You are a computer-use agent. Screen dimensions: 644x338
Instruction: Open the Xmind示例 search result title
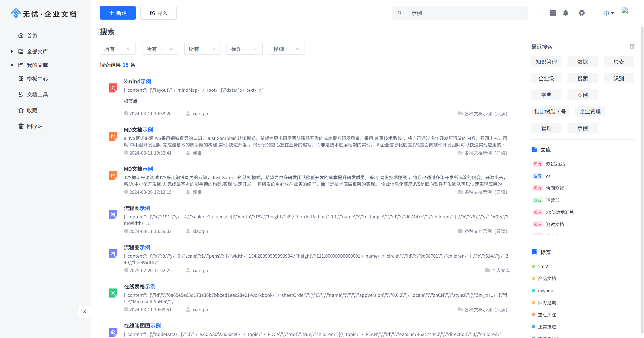click(137, 81)
